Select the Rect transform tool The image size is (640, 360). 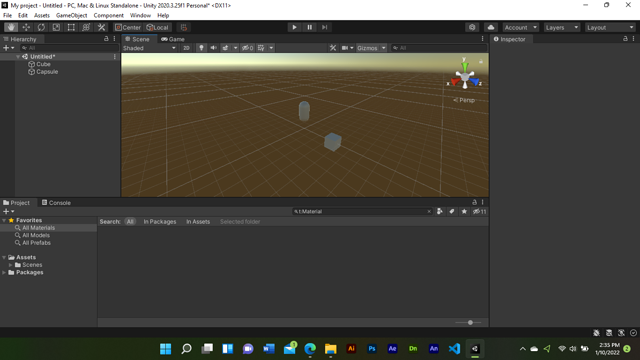71,27
